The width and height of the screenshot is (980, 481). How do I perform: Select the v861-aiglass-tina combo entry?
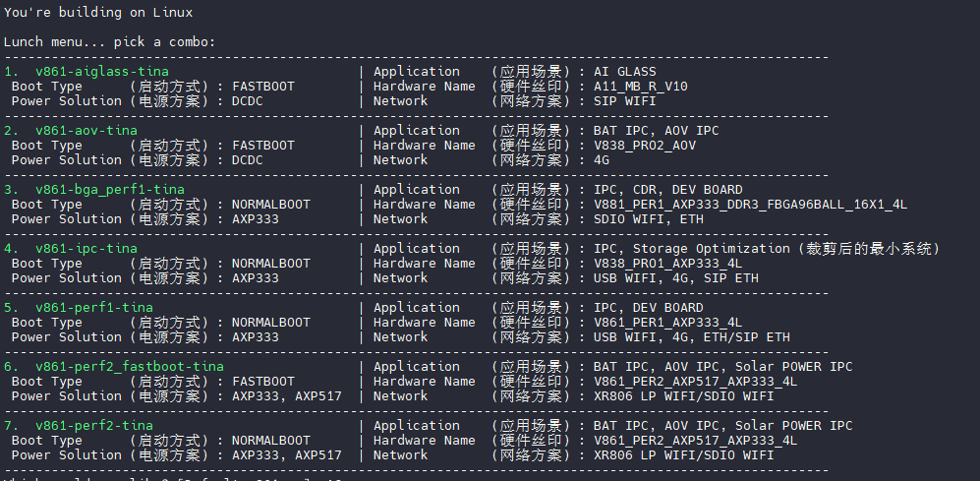(101, 72)
